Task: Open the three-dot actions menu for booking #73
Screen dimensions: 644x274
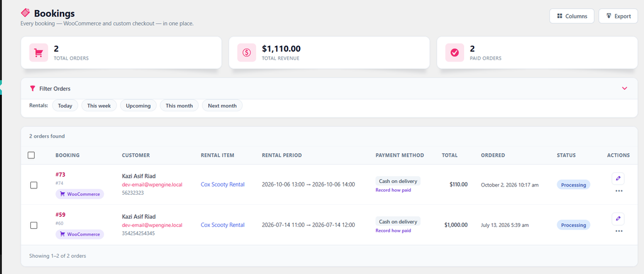Action: tap(619, 191)
